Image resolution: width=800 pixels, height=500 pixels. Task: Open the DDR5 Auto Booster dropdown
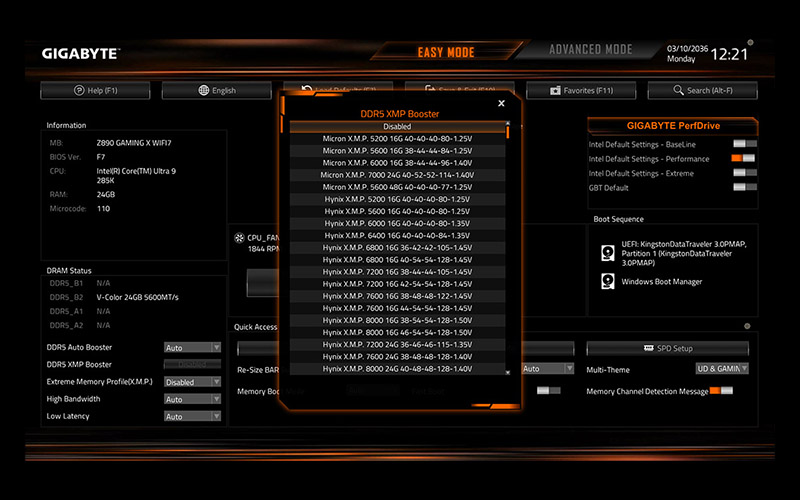coord(192,347)
